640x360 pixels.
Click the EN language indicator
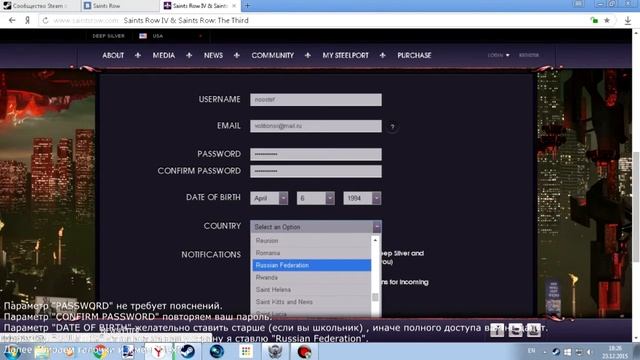531,351
